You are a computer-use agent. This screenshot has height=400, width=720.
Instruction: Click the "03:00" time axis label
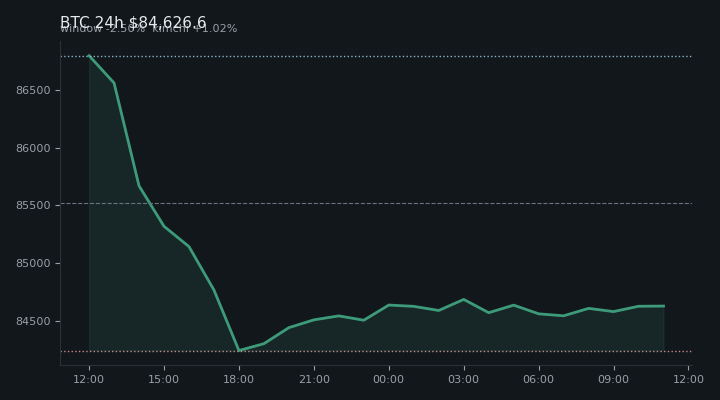(464, 379)
